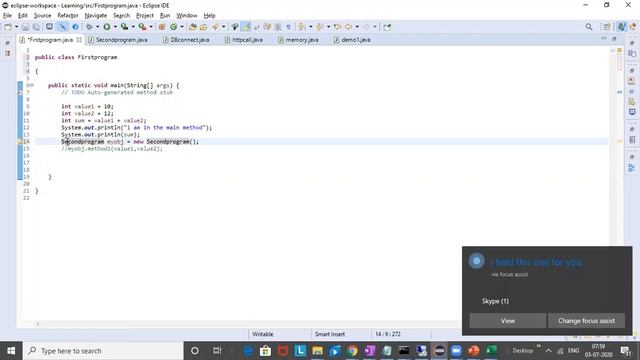Click the Open Type toolbar icon
This screenshot has width=640, height=360.
point(192,27)
